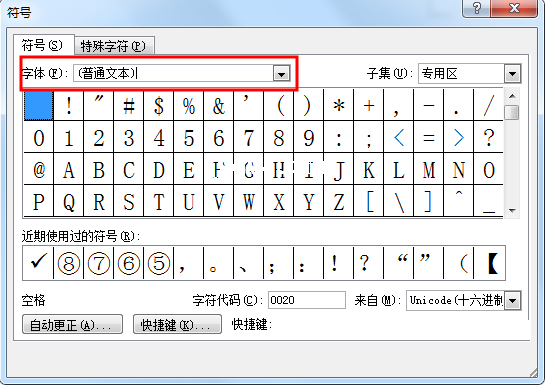Viewport: 545px width, 385px height.
Task: Select the checkmark in recently used symbols
Action: point(38,263)
